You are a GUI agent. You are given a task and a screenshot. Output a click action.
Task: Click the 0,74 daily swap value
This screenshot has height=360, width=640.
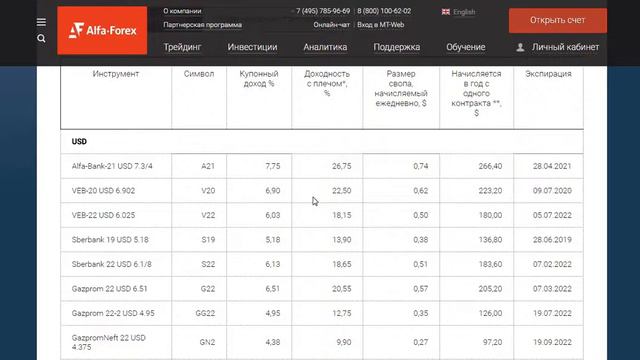[420, 166]
